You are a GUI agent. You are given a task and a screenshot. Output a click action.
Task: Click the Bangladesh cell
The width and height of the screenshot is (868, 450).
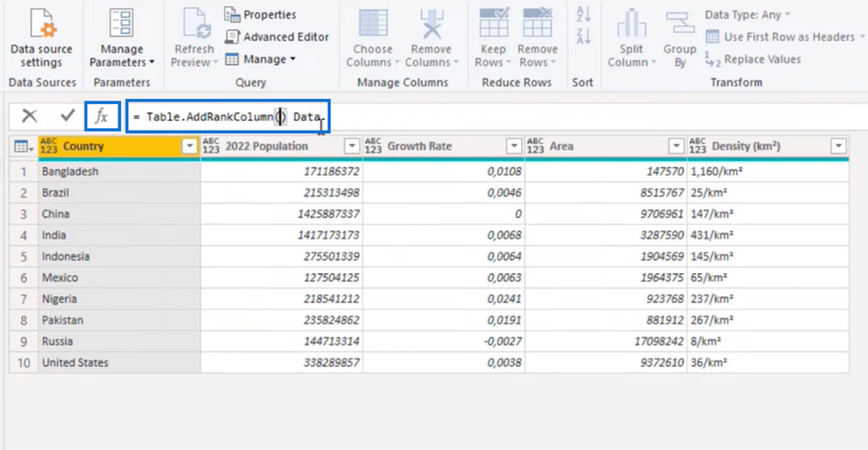(x=119, y=172)
